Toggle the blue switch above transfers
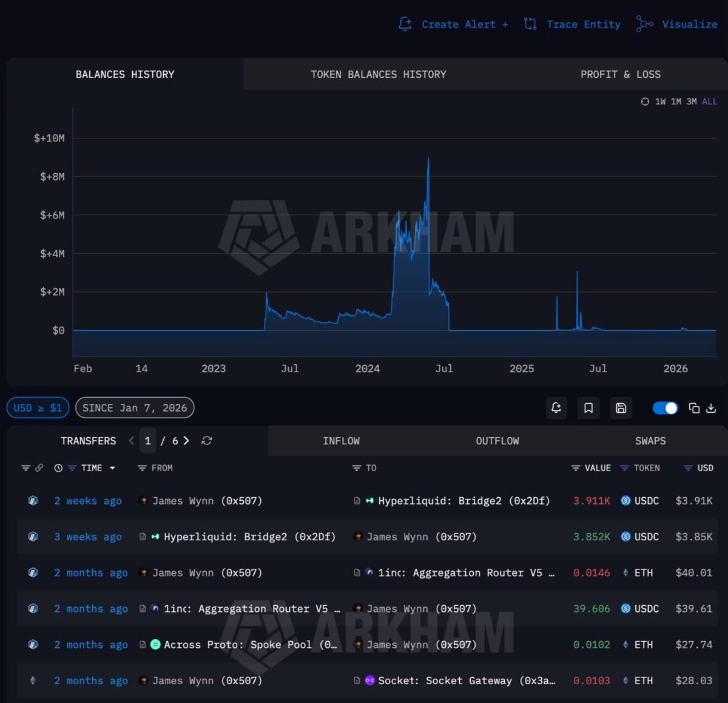Image resolution: width=728 pixels, height=703 pixels. pyautogui.click(x=665, y=408)
